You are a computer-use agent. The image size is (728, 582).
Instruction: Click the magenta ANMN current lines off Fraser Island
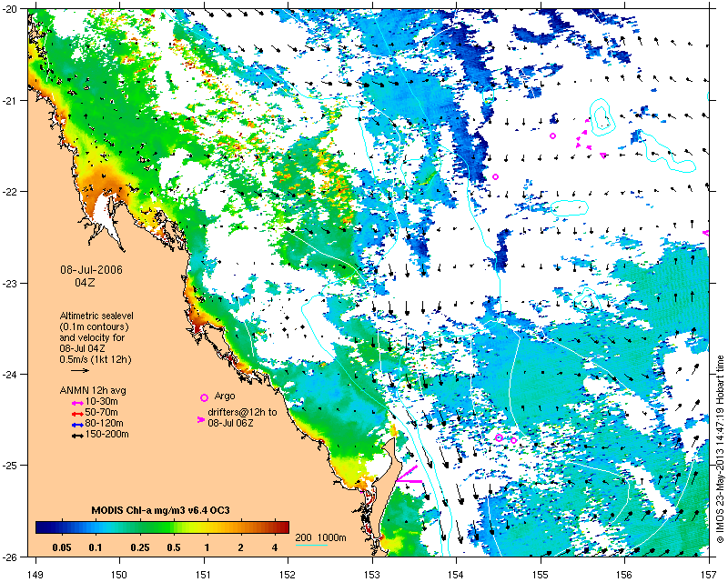[x=409, y=475]
